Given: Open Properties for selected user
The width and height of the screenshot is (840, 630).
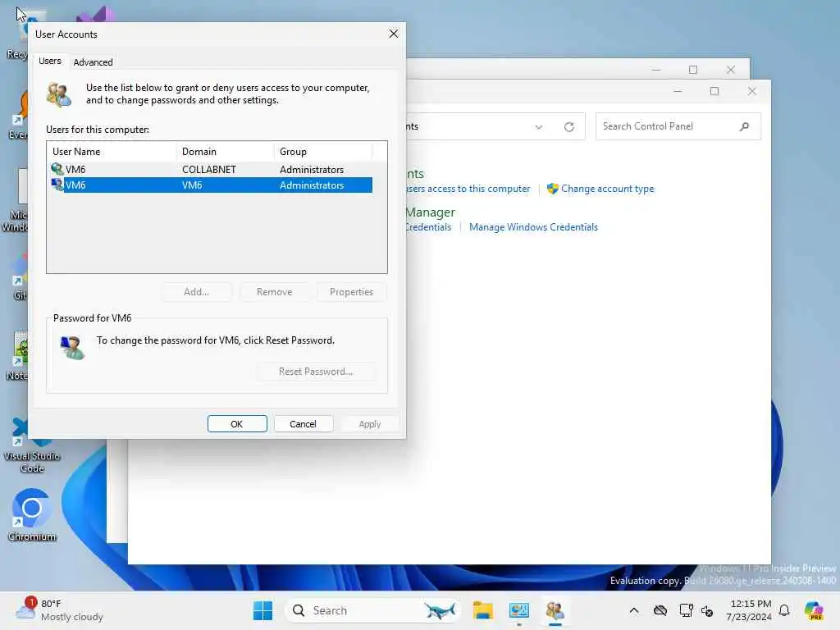Looking at the screenshot, I should pyautogui.click(x=351, y=292).
